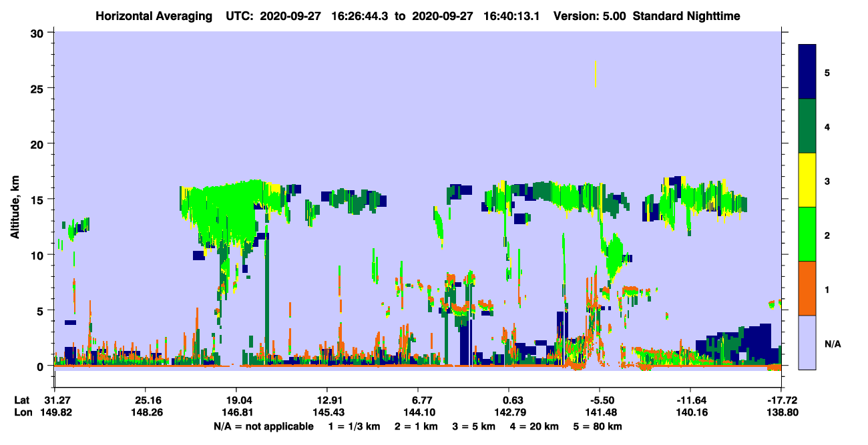Click latitude value -11.64
The height and width of the screenshot is (445, 868).
(x=690, y=400)
